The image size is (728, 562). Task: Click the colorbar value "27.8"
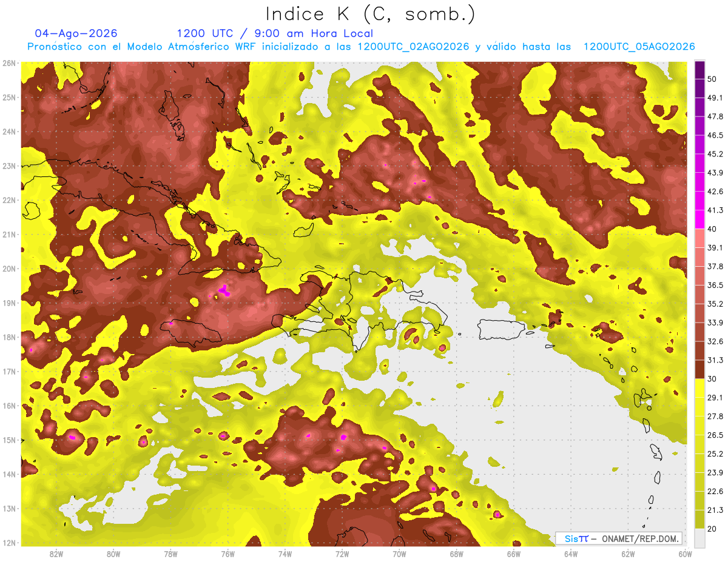point(715,416)
